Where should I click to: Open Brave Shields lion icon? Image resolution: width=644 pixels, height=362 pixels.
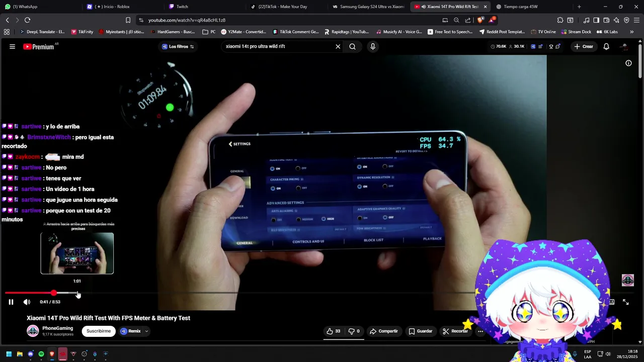point(481,20)
